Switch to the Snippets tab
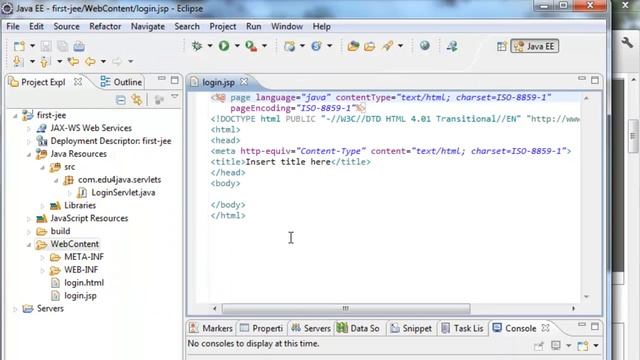Viewport: 640px width, 360px height. [411, 329]
